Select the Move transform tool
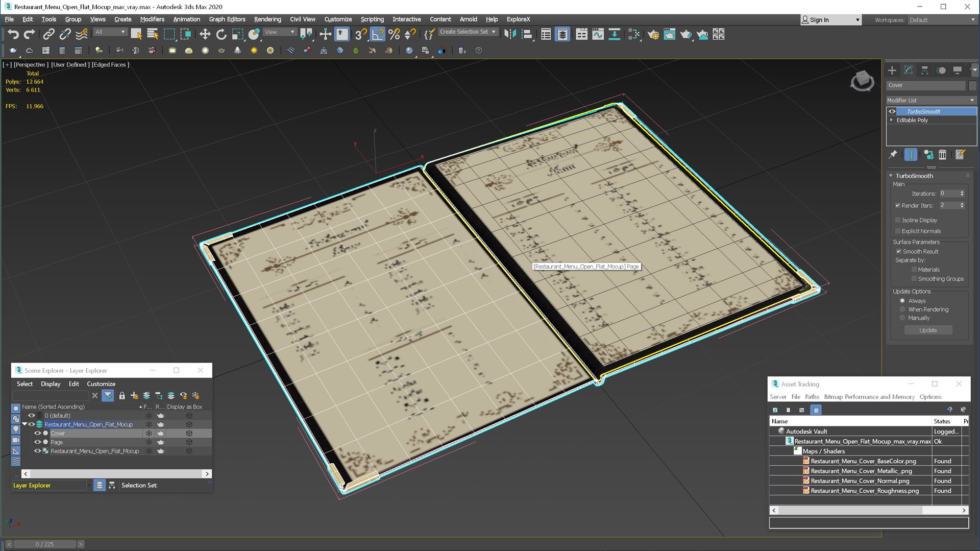The width and height of the screenshot is (980, 551). (205, 34)
